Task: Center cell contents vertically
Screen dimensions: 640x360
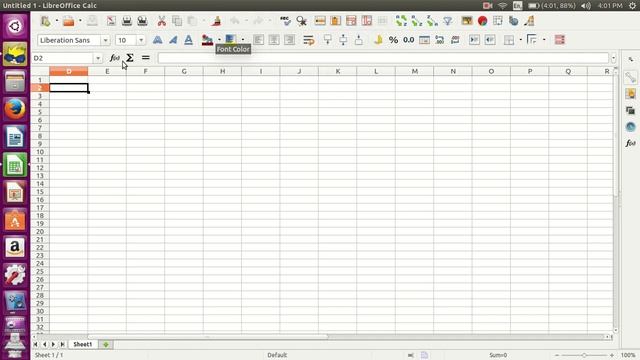Action: [343, 40]
